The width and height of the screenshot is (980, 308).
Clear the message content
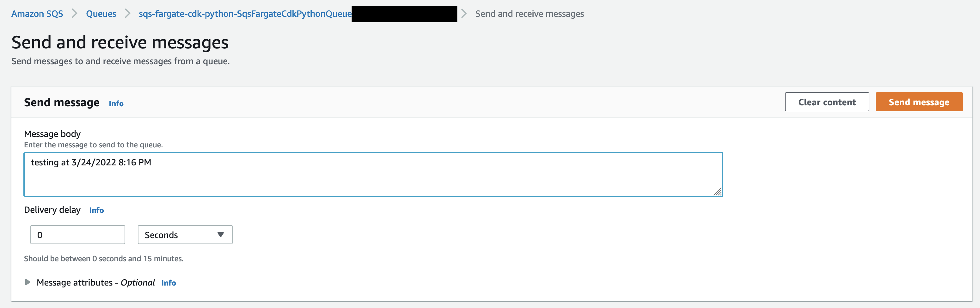tap(827, 102)
